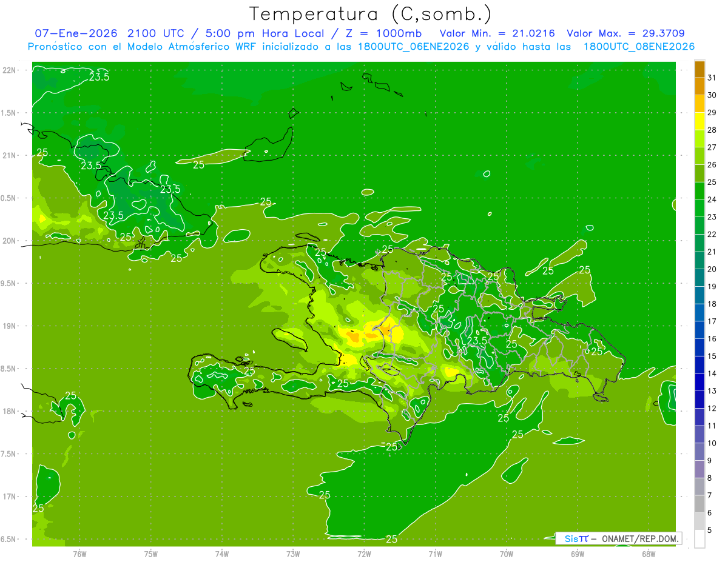Click the "73W" longitude axis label
Viewport: 728px width, 562px height.
293,554
